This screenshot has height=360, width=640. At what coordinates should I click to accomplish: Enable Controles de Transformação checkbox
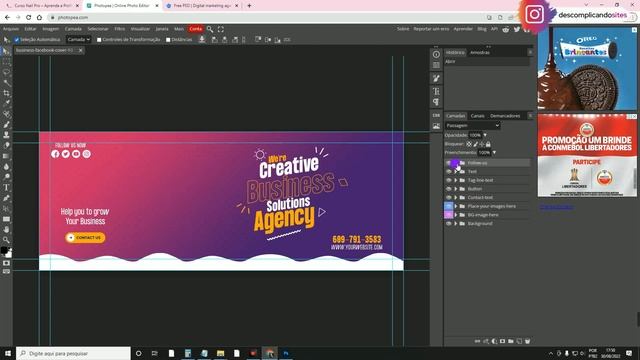[99, 40]
